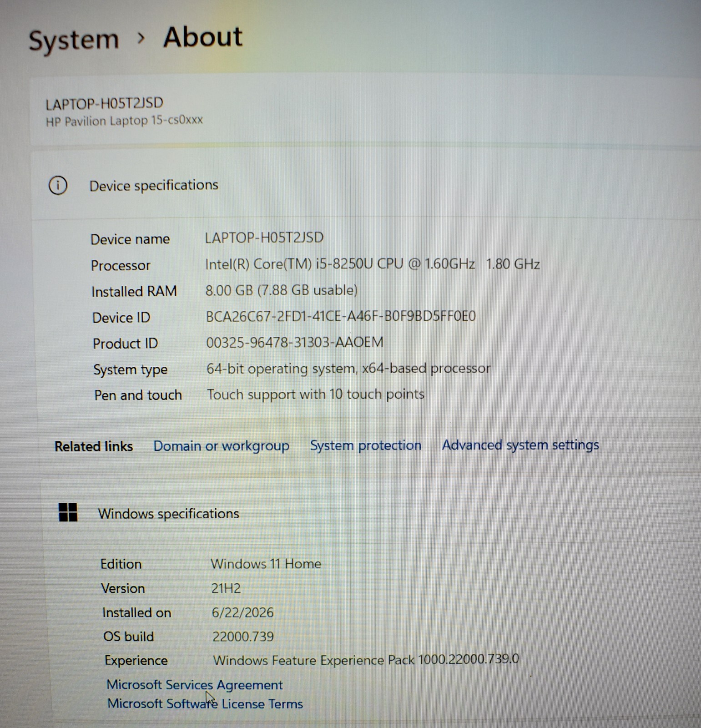
Task: Click the Device name label
Action: pyautogui.click(x=130, y=239)
